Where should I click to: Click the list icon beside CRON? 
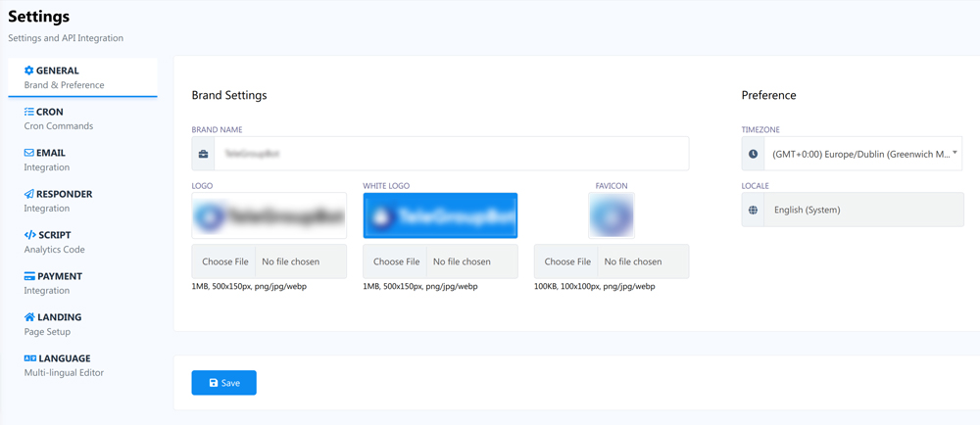click(29, 112)
